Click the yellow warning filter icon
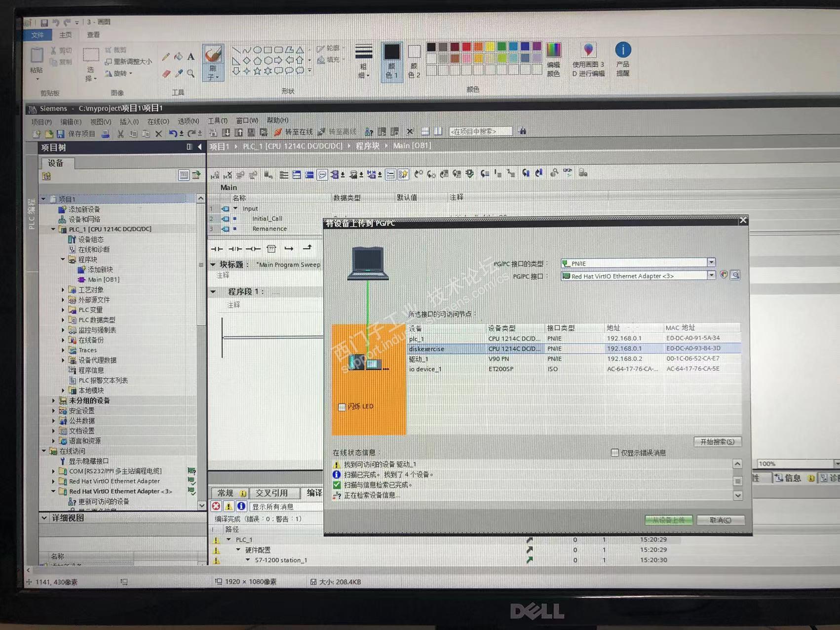 click(x=229, y=506)
